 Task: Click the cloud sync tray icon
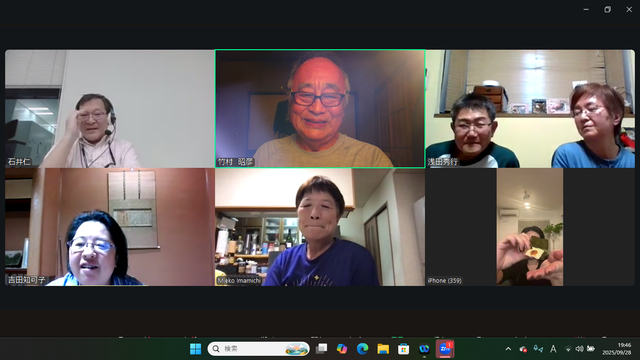point(523,349)
